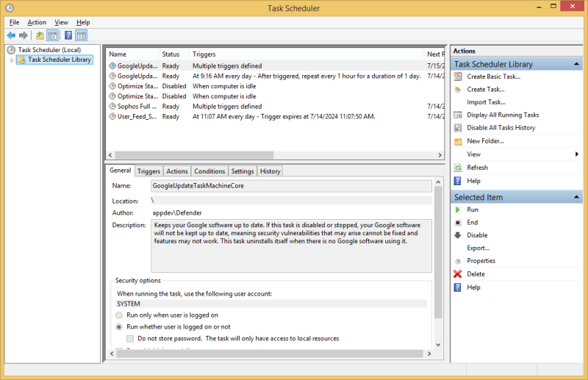This screenshot has width=588, height=380.
Task: Open the View submenu arrow in Actions
Action: click(577, 154)
